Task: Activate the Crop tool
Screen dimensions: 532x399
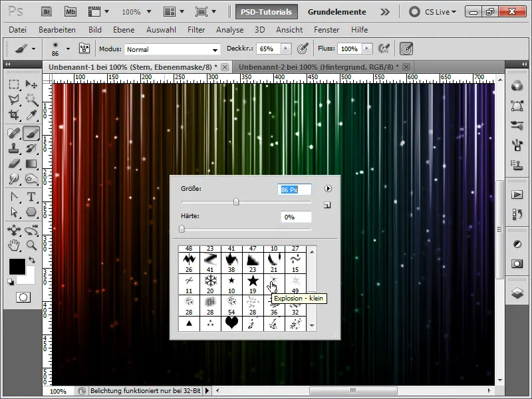Action: 14,114
